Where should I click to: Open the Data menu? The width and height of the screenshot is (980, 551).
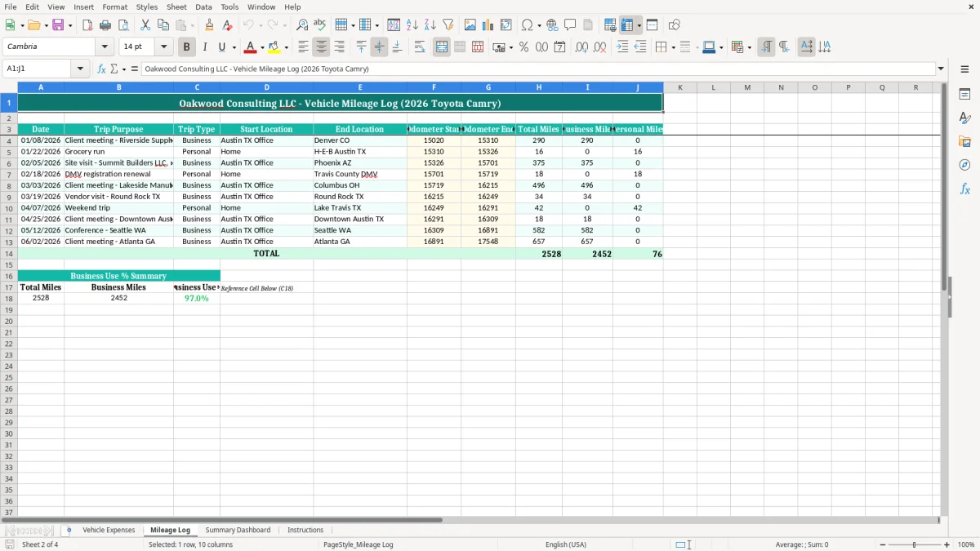[203, 7]
